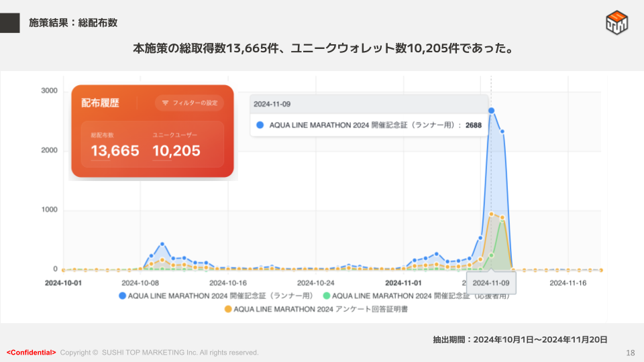The height and width of the screenshot is (362, 644).
Task: Click the ユニークユーザー label in the card
Action: click(x=174, y=135)
